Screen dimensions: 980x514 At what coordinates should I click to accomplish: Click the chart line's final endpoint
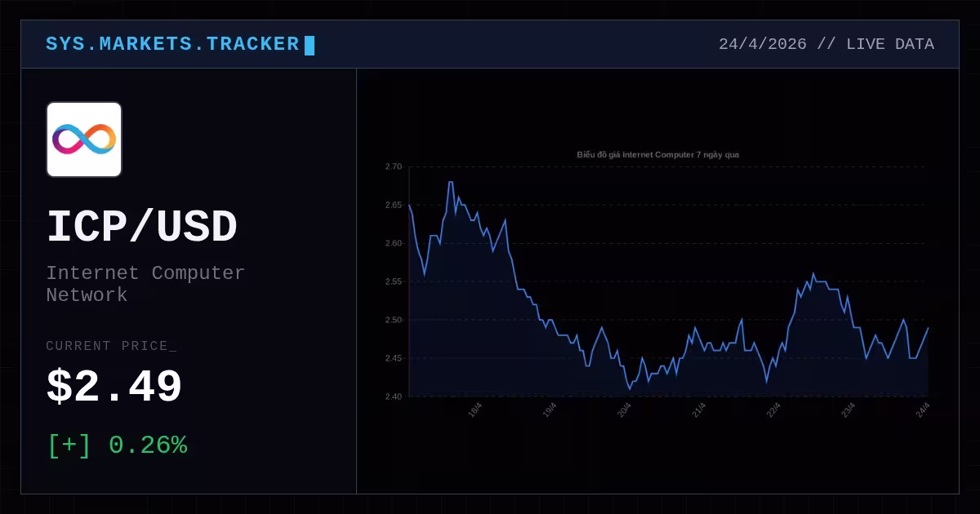click(x=928, y=328)
